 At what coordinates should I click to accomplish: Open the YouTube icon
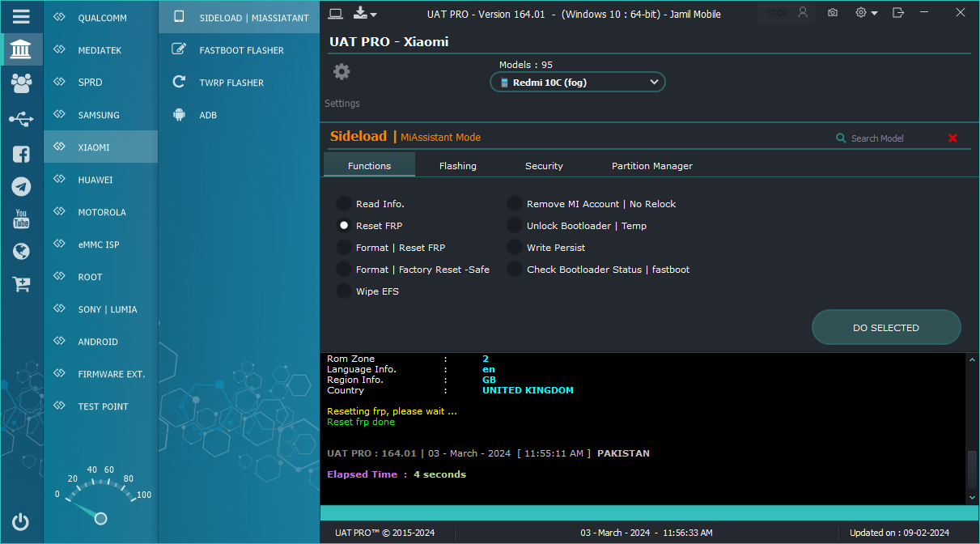[21, 219]
